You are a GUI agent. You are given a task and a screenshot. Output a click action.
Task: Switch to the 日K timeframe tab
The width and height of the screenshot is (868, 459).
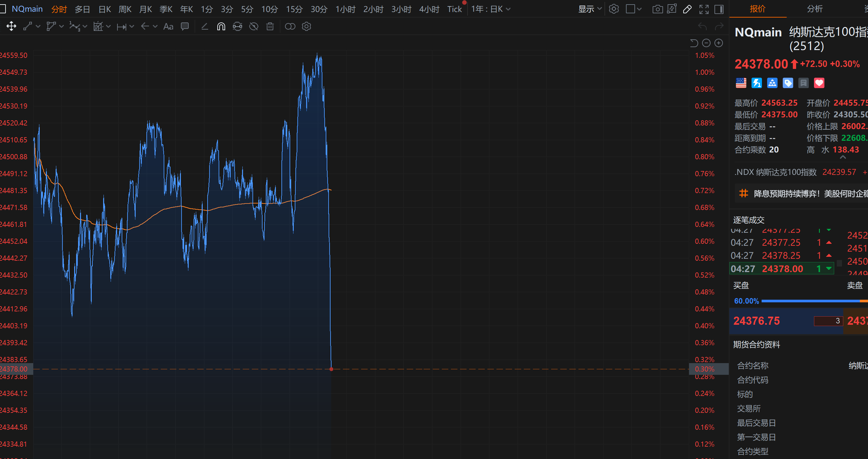pos(104,9)
